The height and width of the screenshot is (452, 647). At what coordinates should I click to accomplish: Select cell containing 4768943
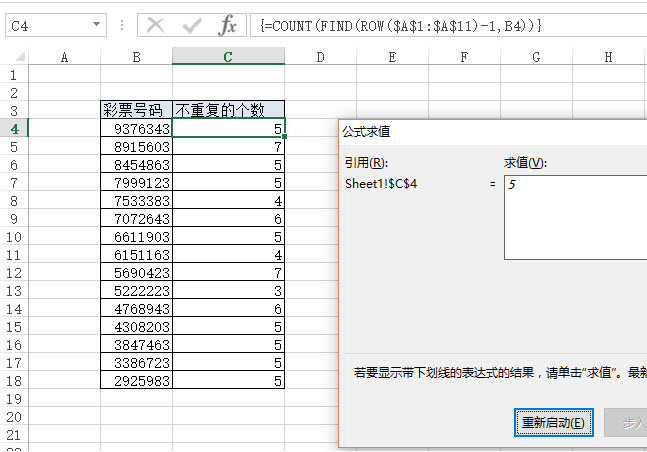pos(136,309)
